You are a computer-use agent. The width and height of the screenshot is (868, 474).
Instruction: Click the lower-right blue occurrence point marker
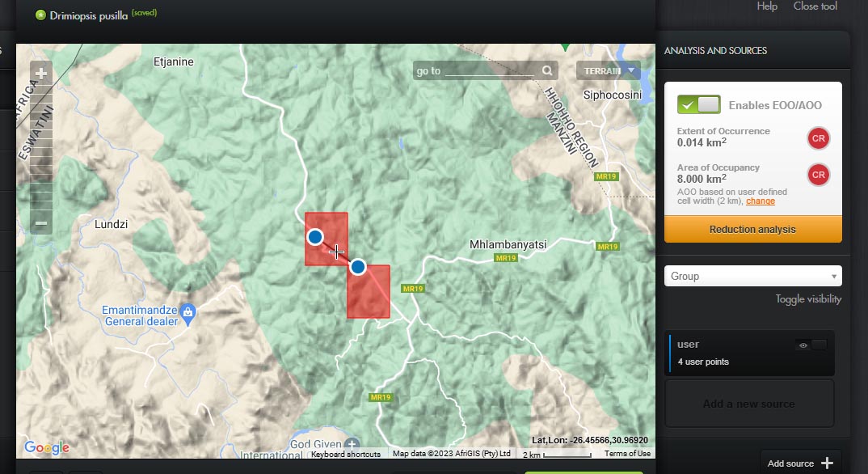click(358, 266)
